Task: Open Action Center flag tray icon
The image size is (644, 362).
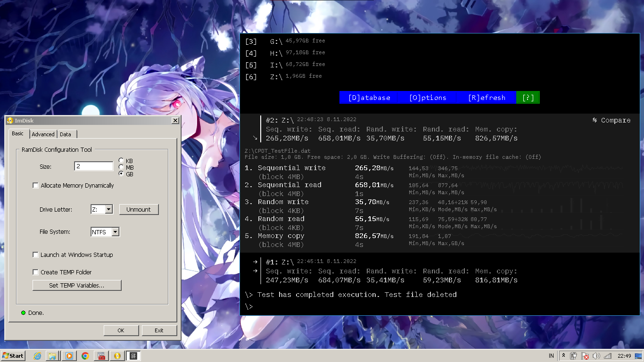Action: tap(585, 356)
